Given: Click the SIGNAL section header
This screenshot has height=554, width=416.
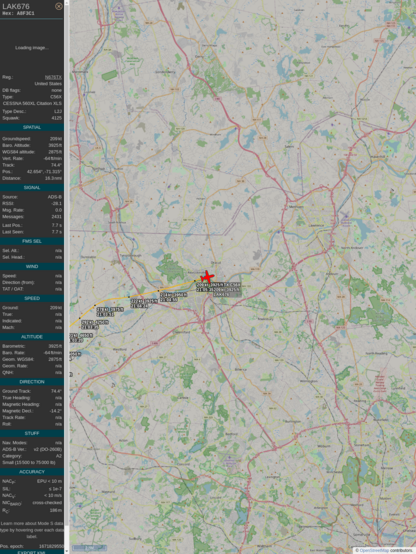Looking at the screenshot, I should pyautogui.click(x=32, y=188).
